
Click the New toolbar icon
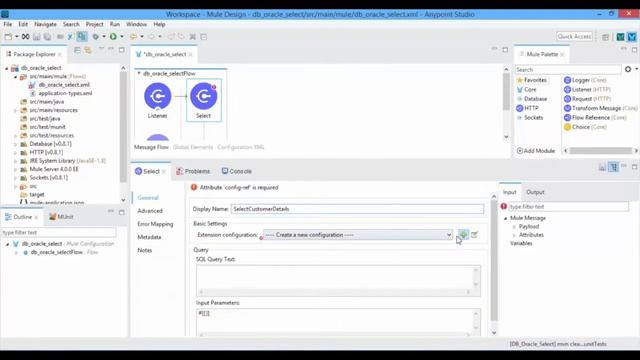(8, 37)
